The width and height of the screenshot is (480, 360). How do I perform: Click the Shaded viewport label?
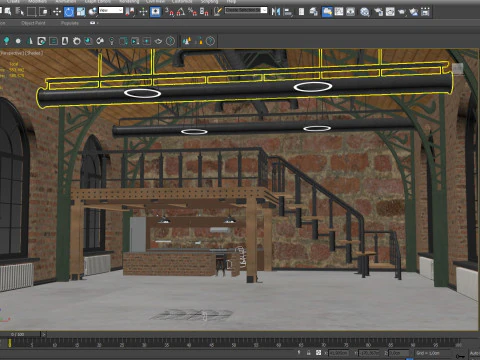[x=34, y=53]
